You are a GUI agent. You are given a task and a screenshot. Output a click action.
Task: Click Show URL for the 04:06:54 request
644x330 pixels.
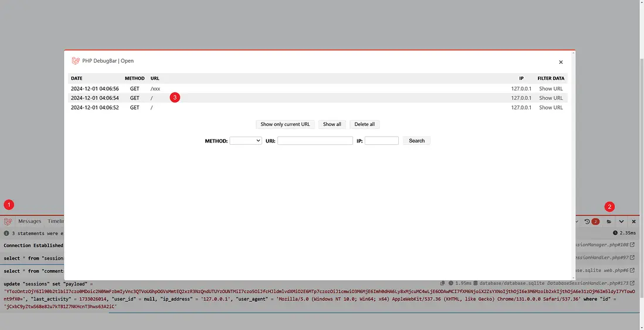click(x=551, y=98)
